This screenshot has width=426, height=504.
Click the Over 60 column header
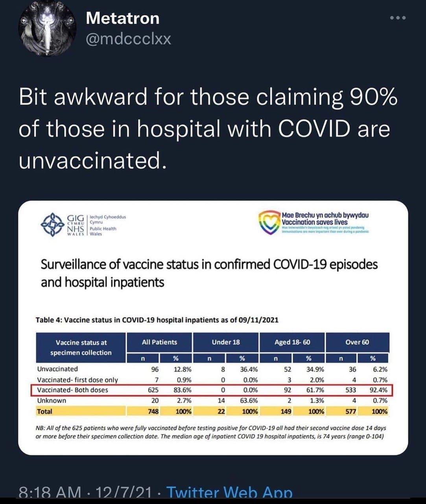357,342
